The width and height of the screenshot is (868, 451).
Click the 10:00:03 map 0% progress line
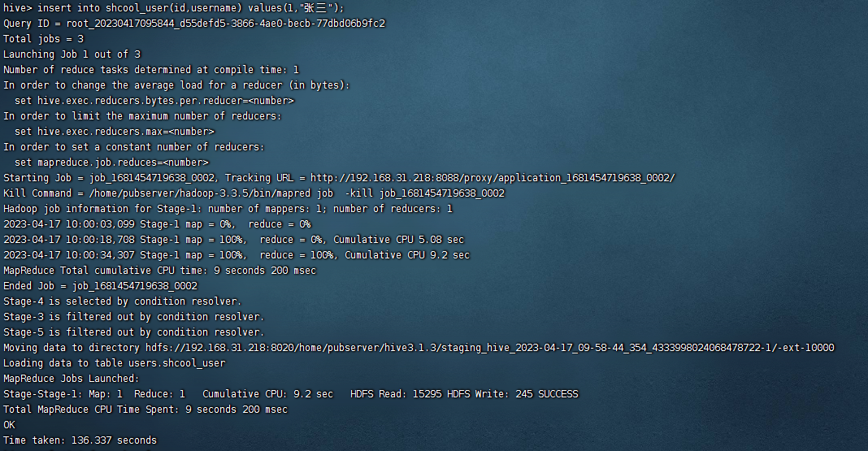(157, 224)
